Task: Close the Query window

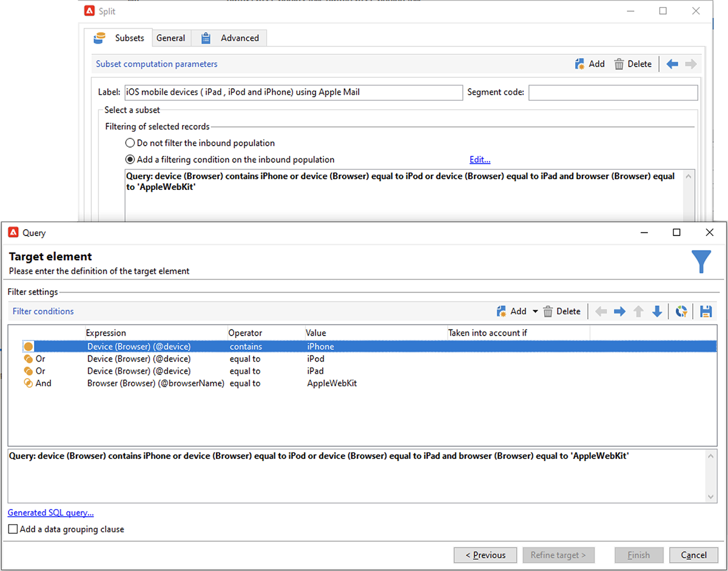Action: tap(710, 232)
